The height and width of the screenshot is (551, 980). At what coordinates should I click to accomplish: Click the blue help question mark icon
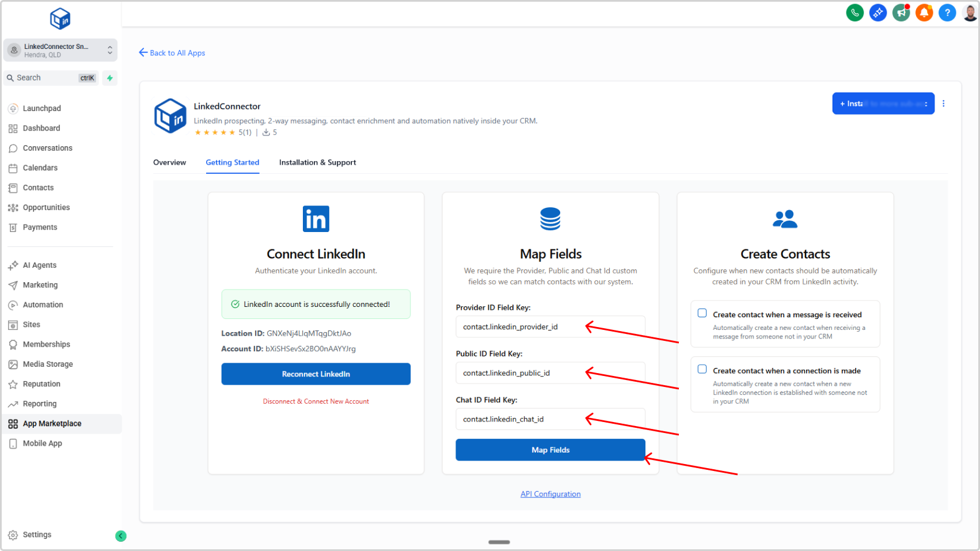[x=947, y=12]
